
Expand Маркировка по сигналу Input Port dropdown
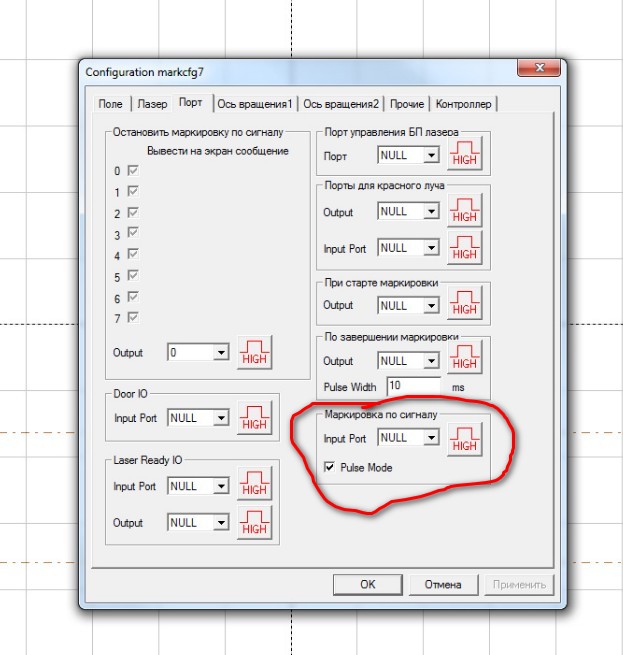point(431,438)
